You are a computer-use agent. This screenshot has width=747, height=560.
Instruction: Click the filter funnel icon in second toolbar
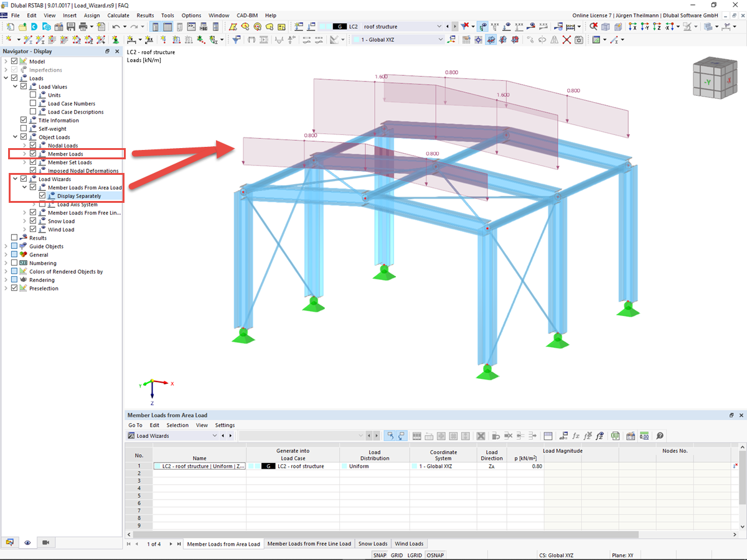(236, 40)
